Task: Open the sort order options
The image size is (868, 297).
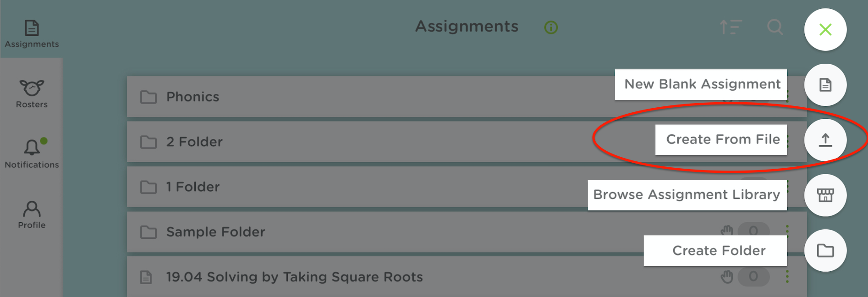Action: click(731, 27)
